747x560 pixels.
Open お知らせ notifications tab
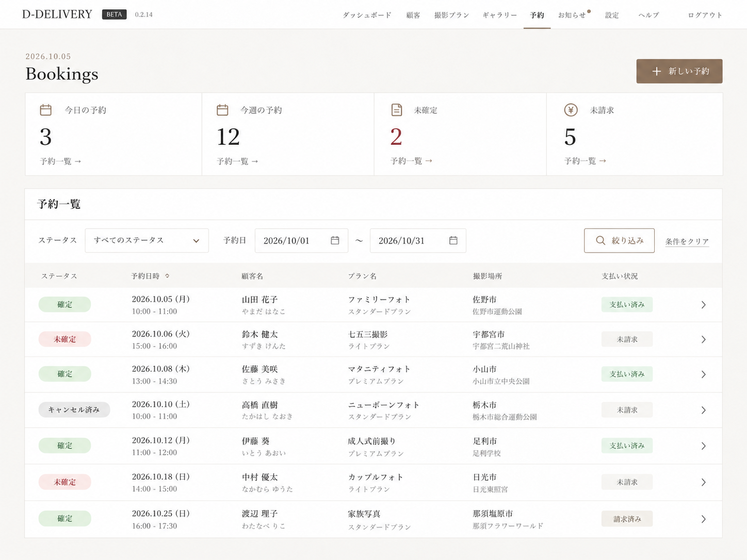[x=572, y=15]
